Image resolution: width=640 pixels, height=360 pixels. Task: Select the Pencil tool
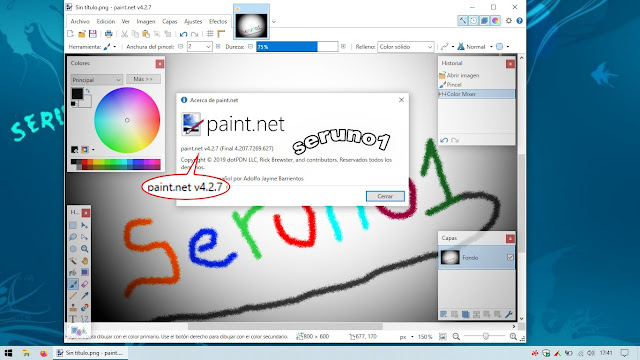(73, 296)
